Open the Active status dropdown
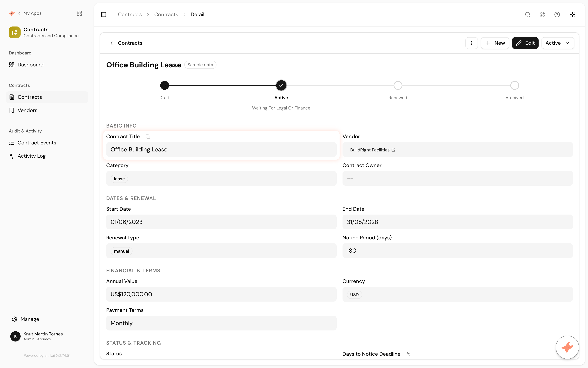The width and height of the screenshot is (588, 368). click(x=558, y=43)
